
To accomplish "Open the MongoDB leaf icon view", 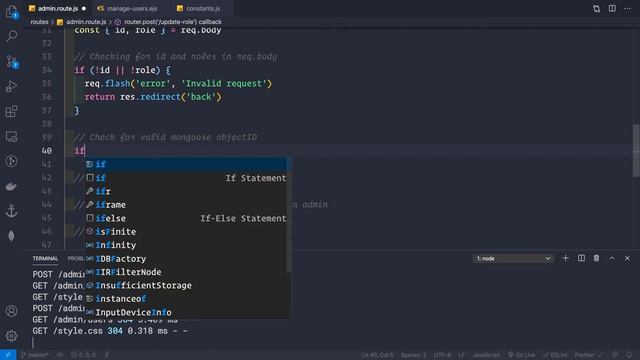I will click(x=11, y=236).
